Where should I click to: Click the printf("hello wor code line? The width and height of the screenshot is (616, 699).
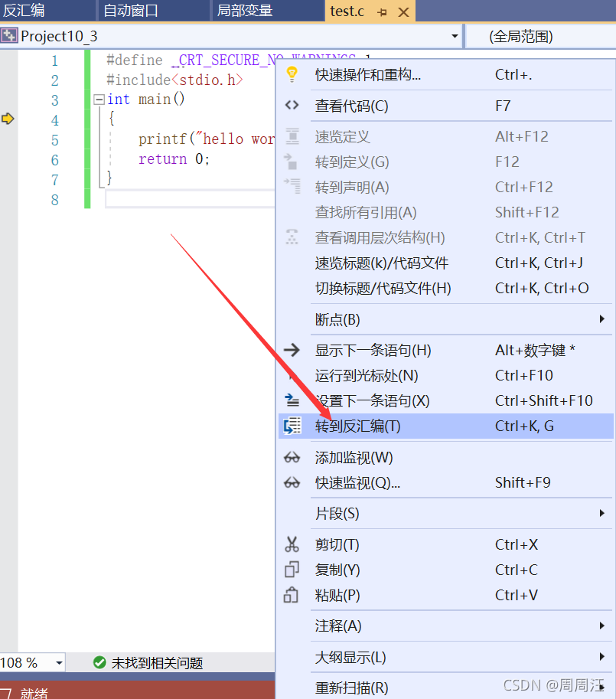(x=206, y=139)
